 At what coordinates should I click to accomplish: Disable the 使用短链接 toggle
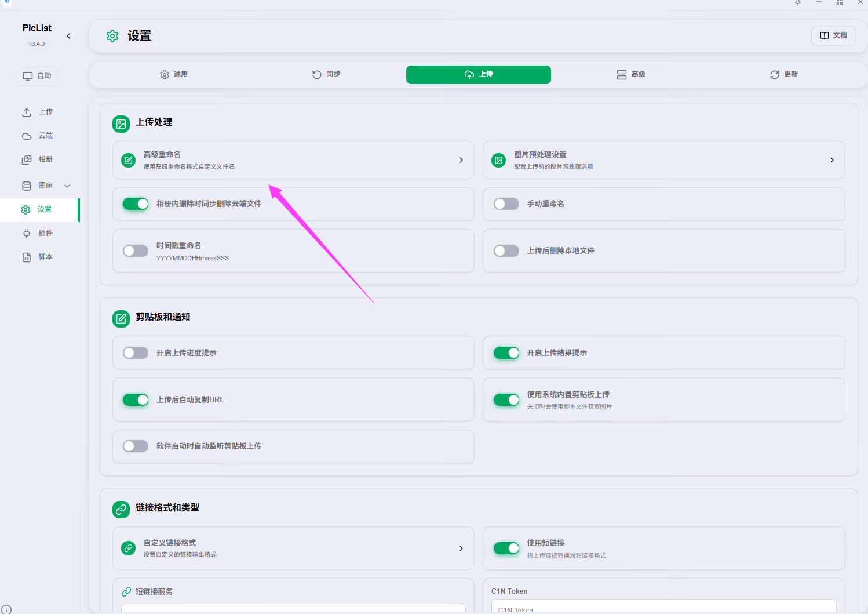[x=506, y=548]
